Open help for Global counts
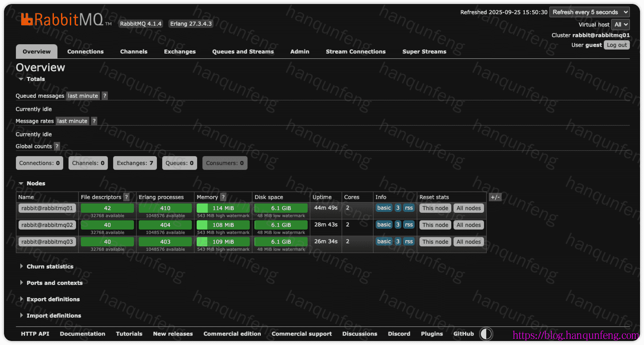The image size is (644, 345). point(57,146)
